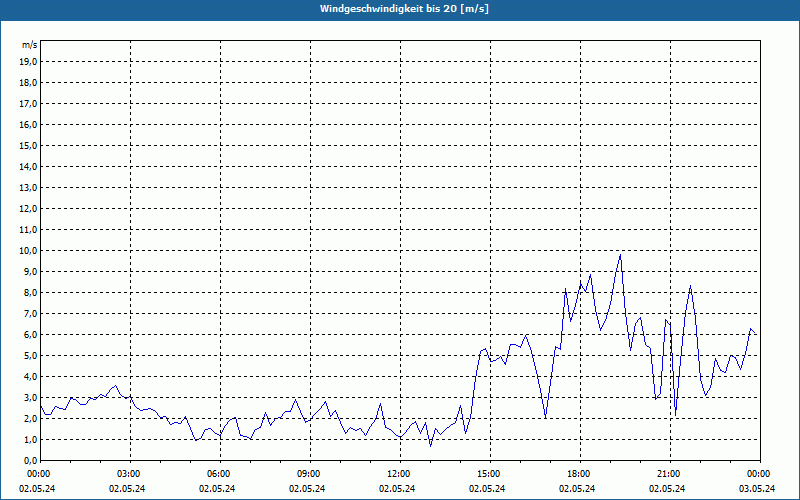Select the y-axis value "4,0"
This screenshot has width=800, height=500.
click(x=30, y=377)
